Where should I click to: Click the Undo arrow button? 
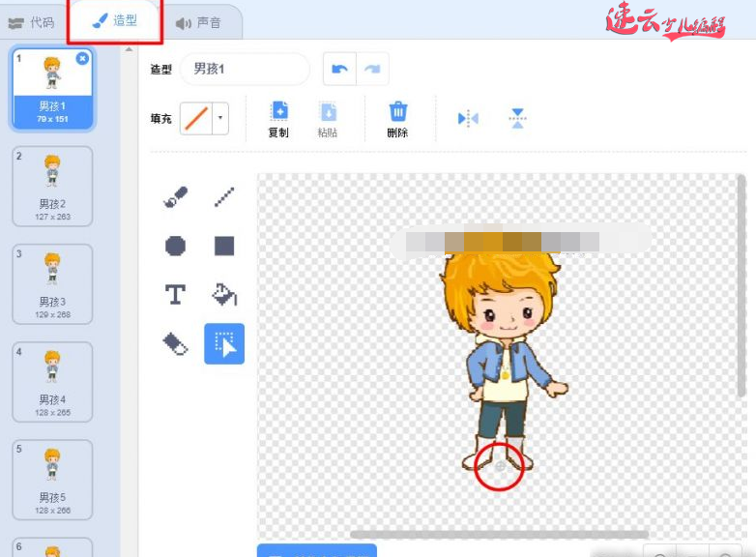(340, 69)
